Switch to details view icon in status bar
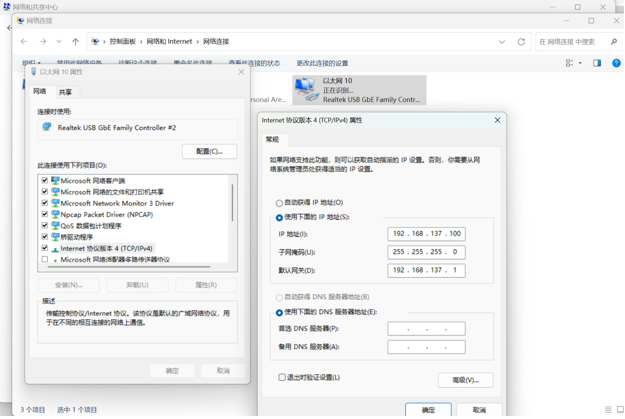625x419 pixels. [x=608, y=409]
